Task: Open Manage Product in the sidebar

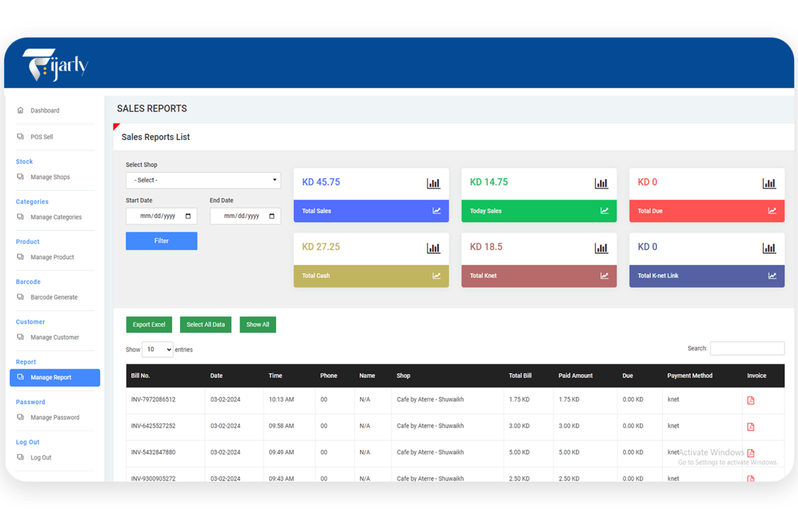Action: pyautogui.click(x=52, y=257)
